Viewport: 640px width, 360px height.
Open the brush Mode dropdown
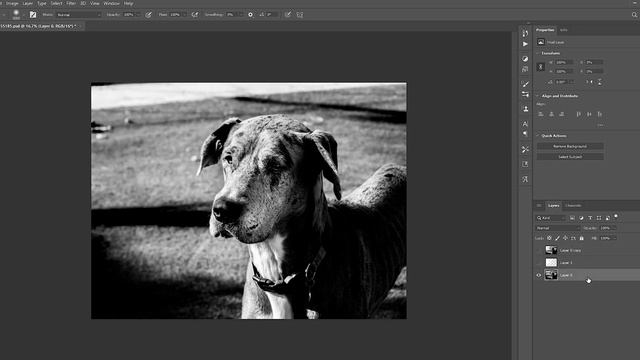click(x=79, y=15)
